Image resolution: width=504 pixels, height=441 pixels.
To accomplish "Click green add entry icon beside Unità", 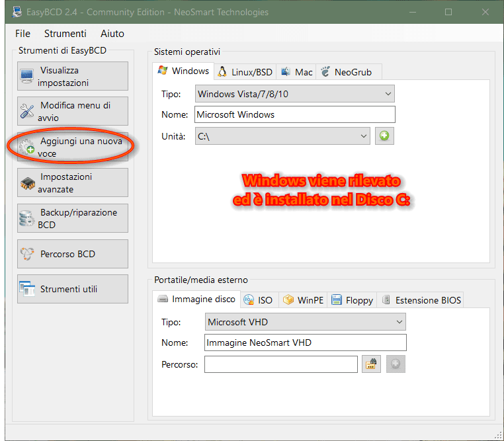I will 384,136.
